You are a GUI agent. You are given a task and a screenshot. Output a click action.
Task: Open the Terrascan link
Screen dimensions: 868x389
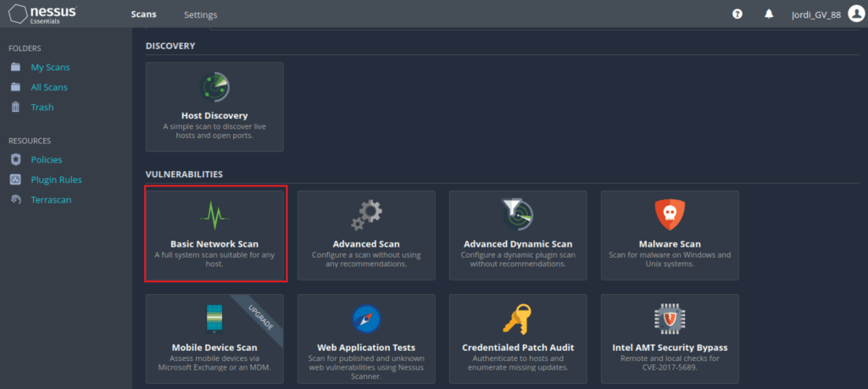[51, 200]
